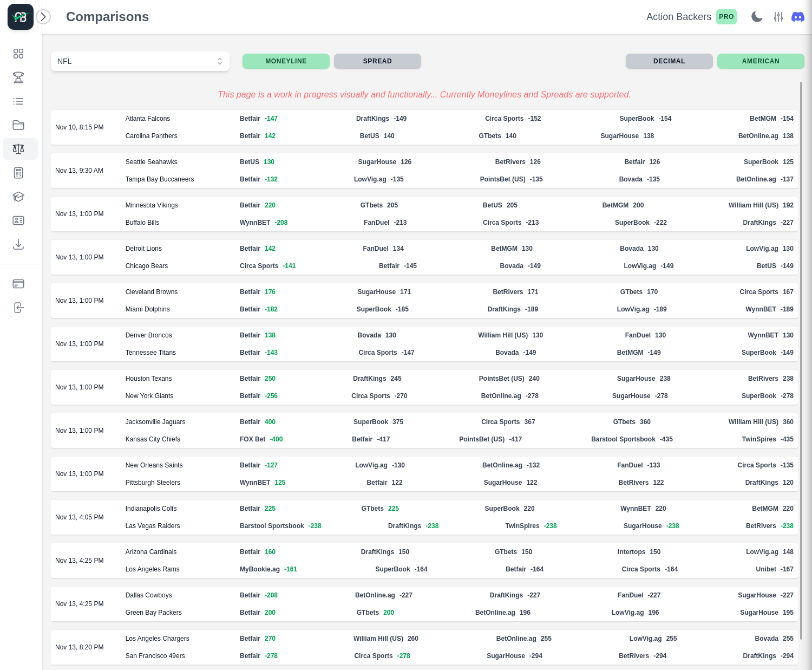Click Dallas Cowboys team name
Viewport: 812px width, 670px height.
pyautogui.click(x=149, y=595)
